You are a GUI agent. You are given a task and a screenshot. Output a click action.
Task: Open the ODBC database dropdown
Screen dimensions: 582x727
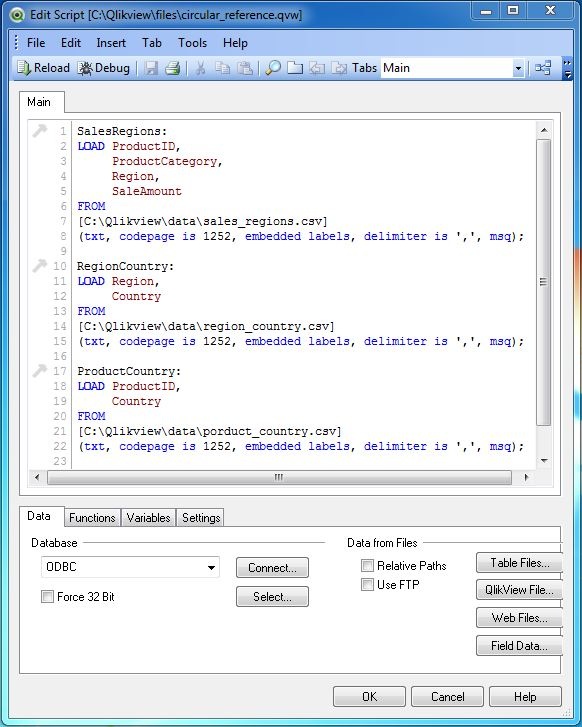click(211, 567)
